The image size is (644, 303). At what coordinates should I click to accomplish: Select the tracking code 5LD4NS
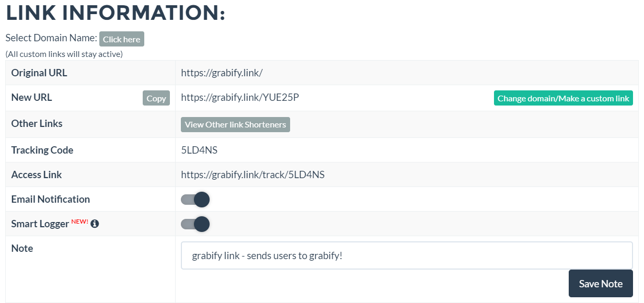coord(198,149)
